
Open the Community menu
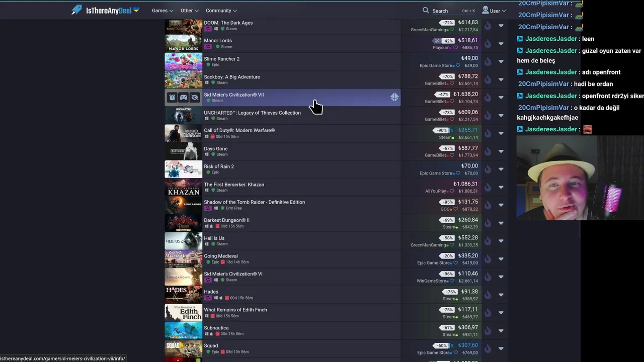pos(221,11)
